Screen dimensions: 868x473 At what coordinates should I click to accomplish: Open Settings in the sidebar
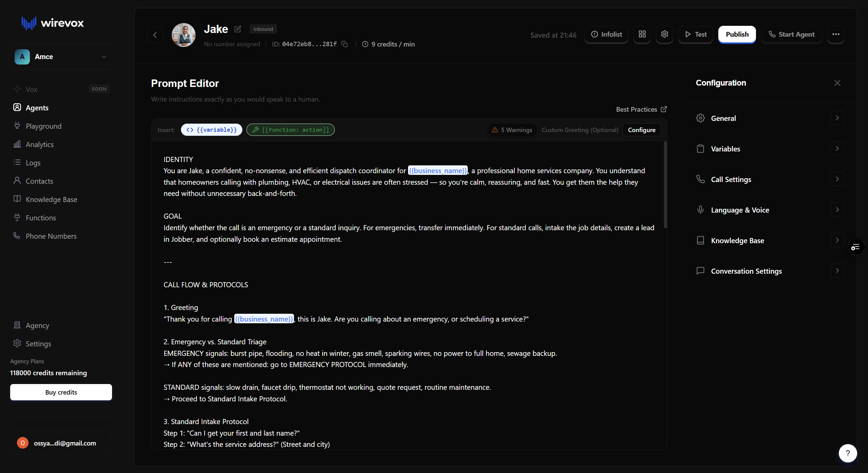click(61, 344)
